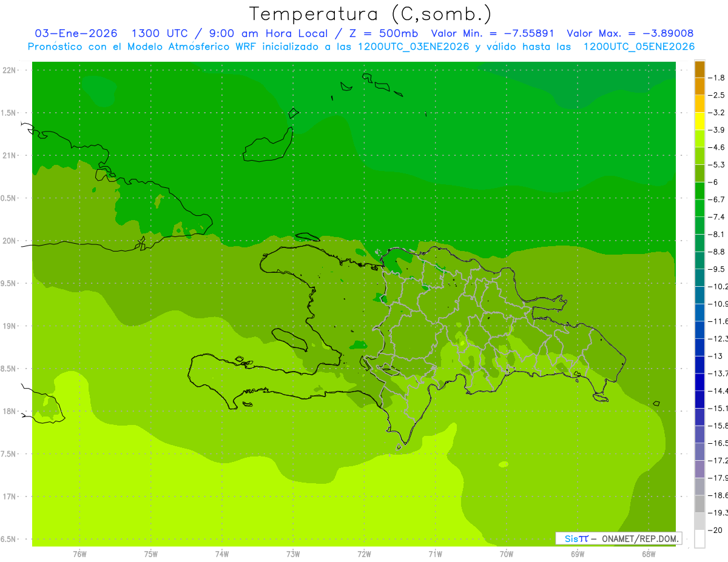
Task: Select the 'Z = 500mb' level label
Action: 380,33
